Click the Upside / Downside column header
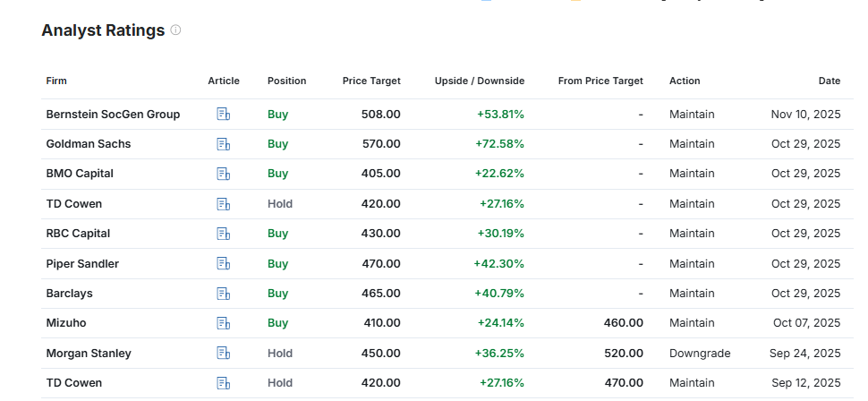The image size is (868, 401). point(479,81)
